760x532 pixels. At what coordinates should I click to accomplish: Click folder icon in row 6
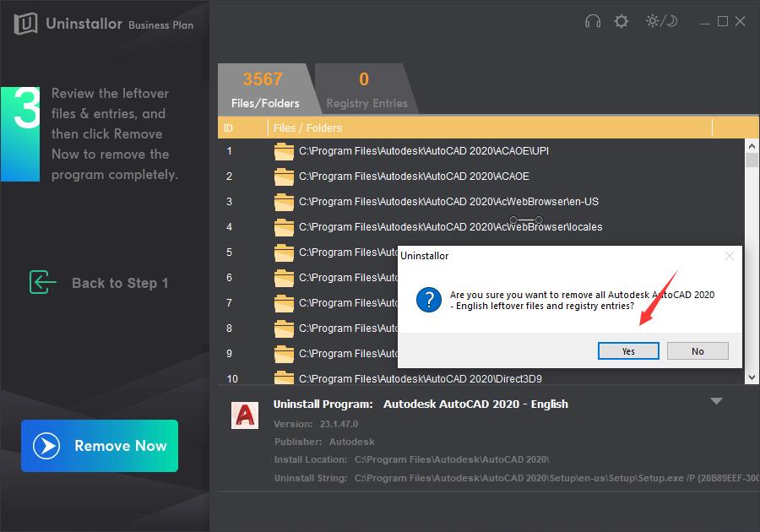tap(284, 278)
